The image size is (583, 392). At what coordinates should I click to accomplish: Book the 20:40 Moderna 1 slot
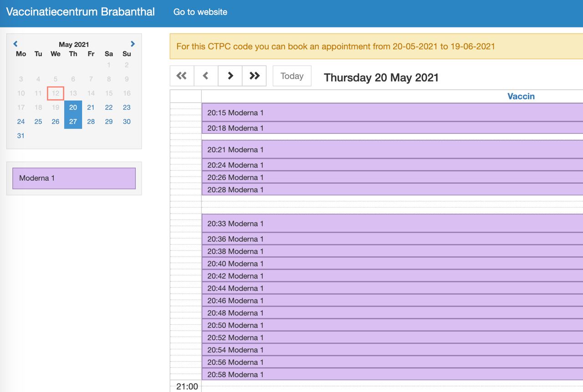point(392,264)
